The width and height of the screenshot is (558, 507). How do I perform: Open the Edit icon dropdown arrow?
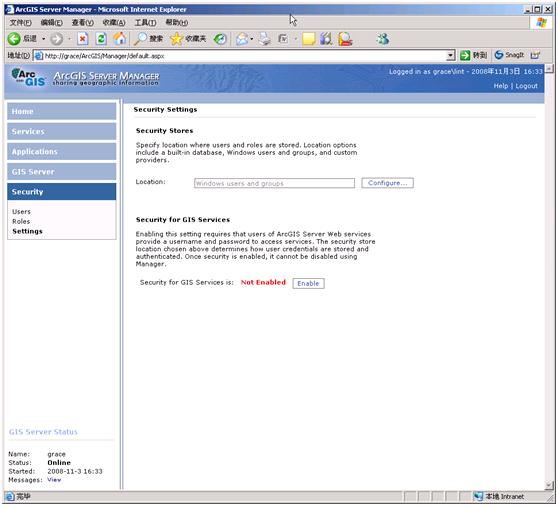point(295,39)
